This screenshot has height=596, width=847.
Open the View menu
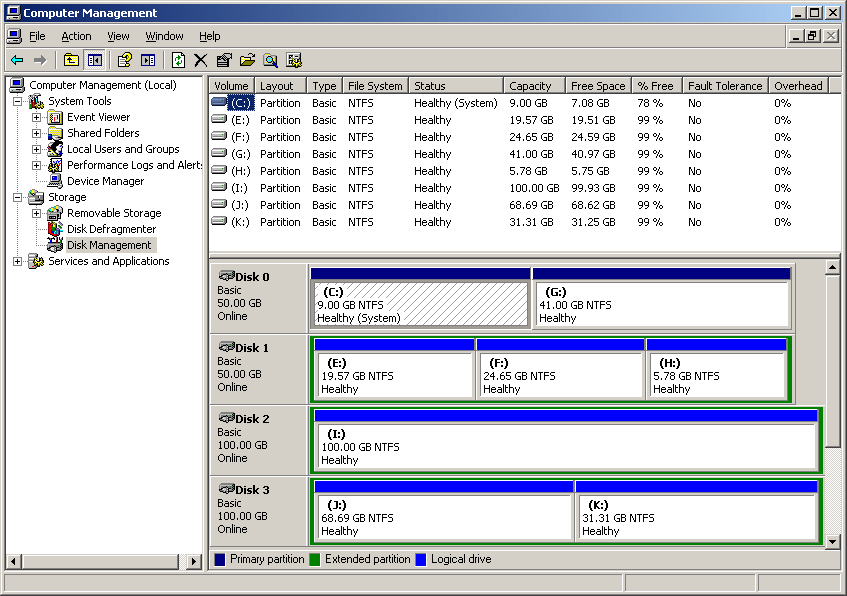(x=118, y=35)
